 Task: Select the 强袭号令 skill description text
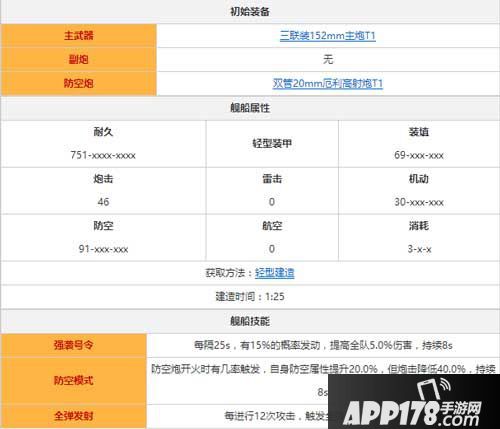point(323,345)
